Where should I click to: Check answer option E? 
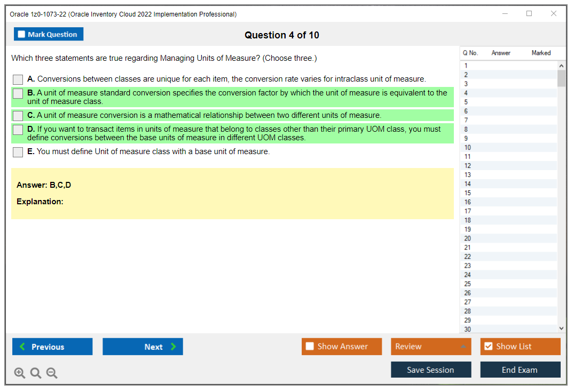coord(18,152)
